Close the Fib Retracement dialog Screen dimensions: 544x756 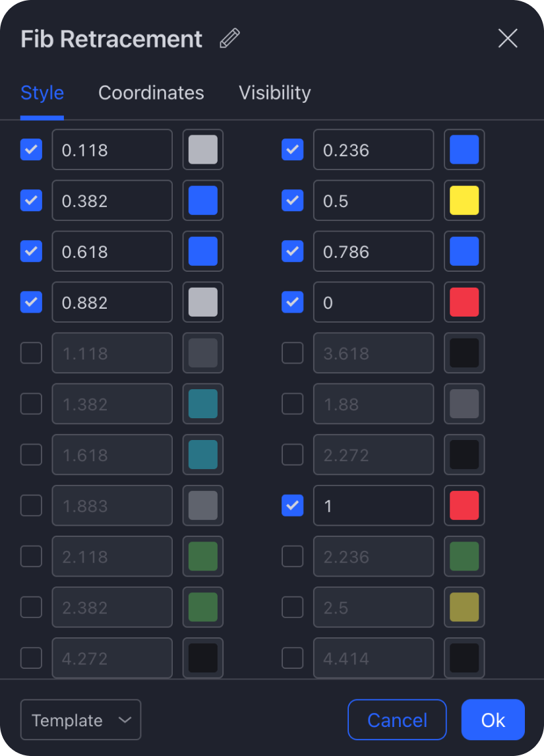click(x=507, y=38)
